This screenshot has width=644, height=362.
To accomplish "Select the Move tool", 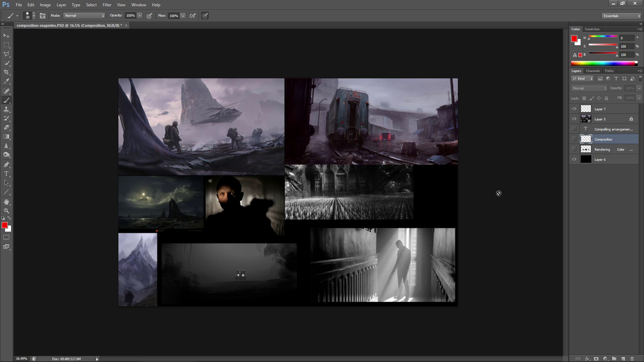I will click(6, 36).
